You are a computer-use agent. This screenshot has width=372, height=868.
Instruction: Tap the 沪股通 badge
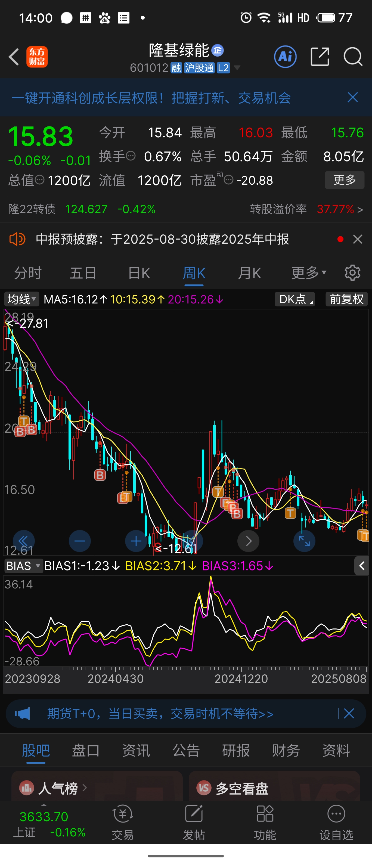coord(199,68)
